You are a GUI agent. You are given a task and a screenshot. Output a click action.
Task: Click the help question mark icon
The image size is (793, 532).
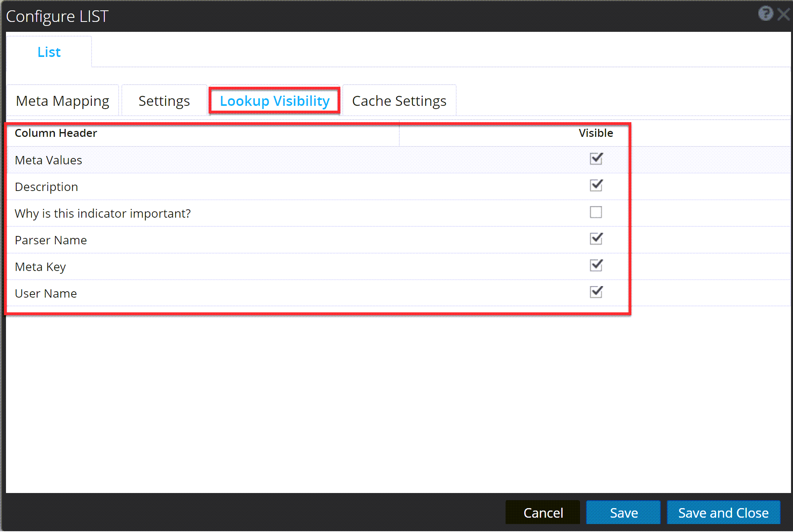pyautogui.click(x=765, y=14)
